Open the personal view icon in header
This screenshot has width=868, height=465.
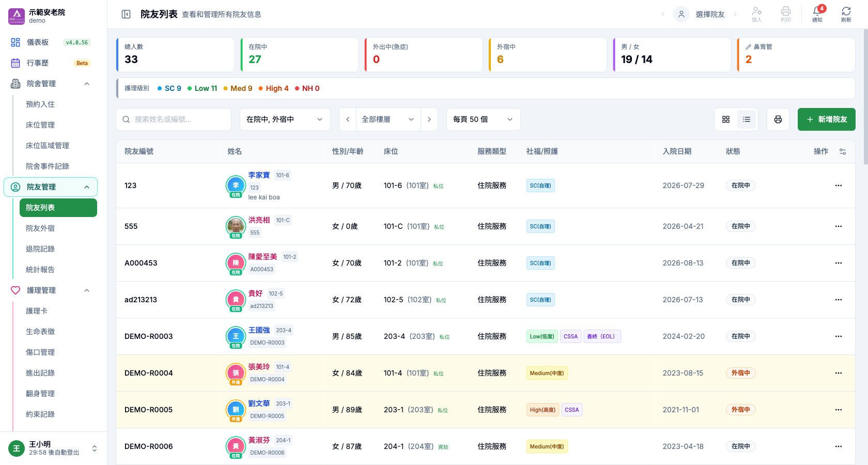tap(757, 14)
